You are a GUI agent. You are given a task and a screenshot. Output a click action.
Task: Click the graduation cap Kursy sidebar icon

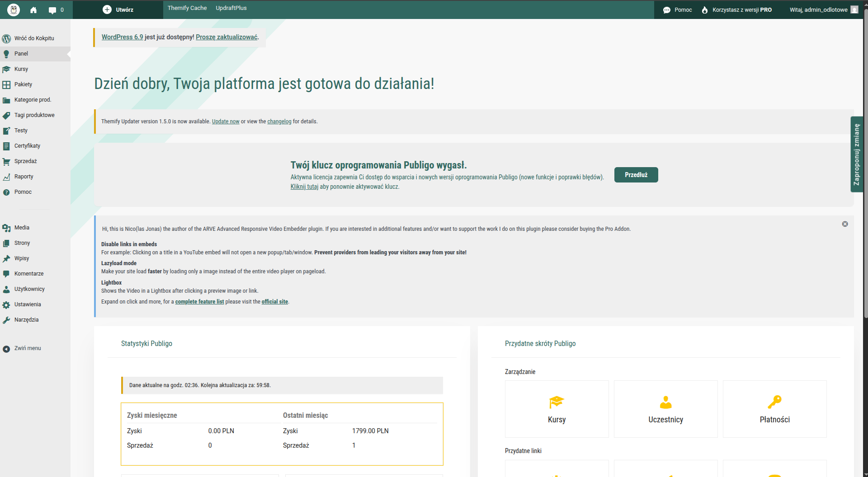click(x=6, y=69)
